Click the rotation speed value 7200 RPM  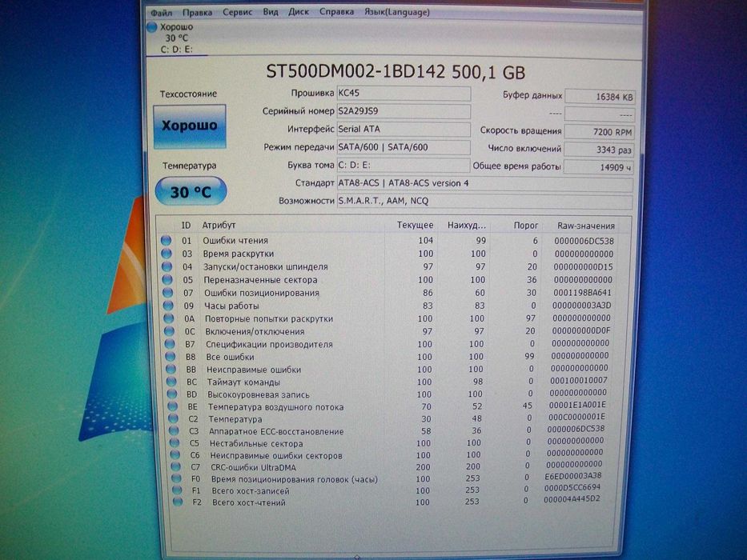tap(600, 132)
